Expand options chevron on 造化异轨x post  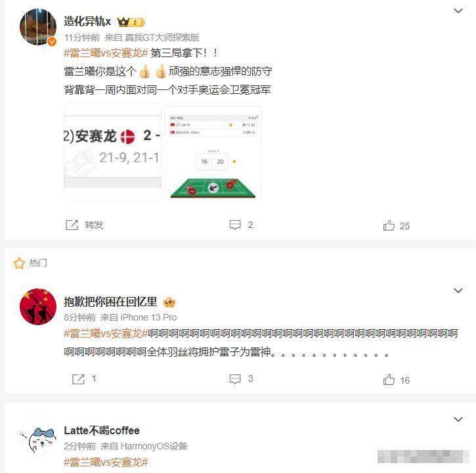click(x=458, y=11)
